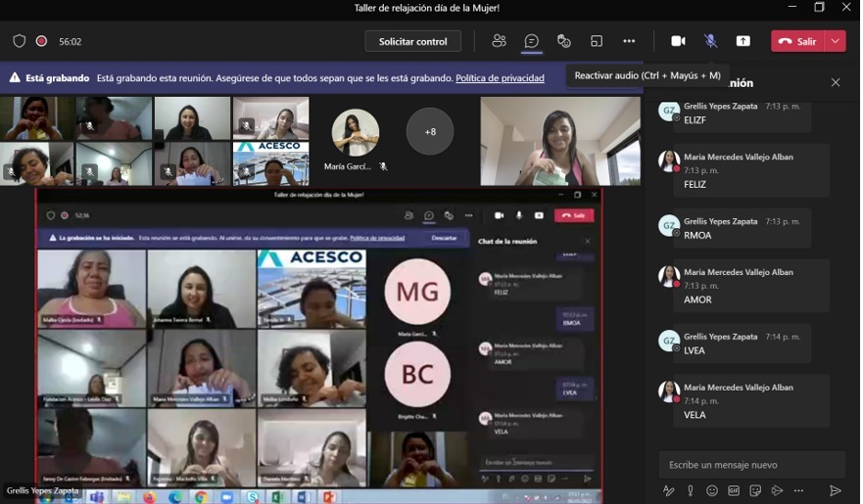Open the reactions icon in the toolbar
The height and width of the screenshot is (504, 863).
coord(564,41)
